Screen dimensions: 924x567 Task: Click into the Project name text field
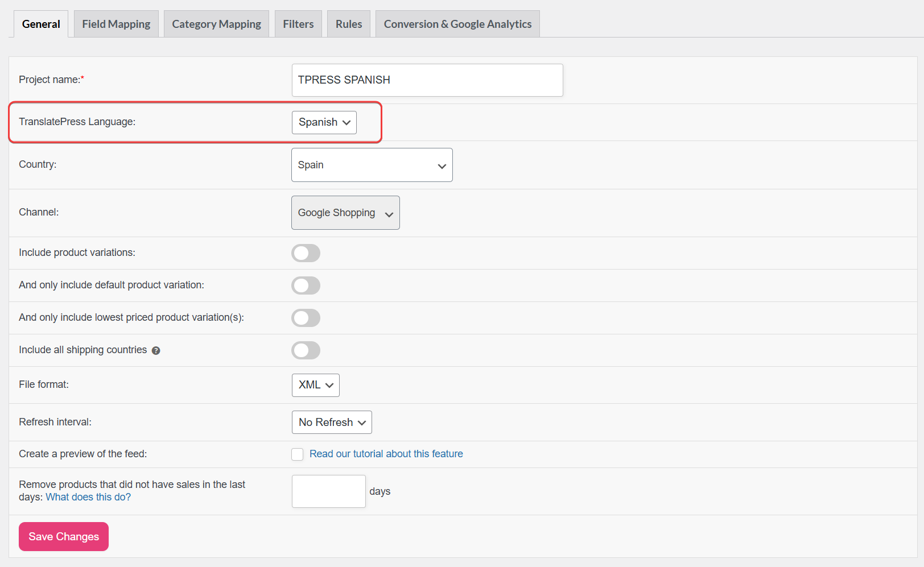[x=427, y=80]
